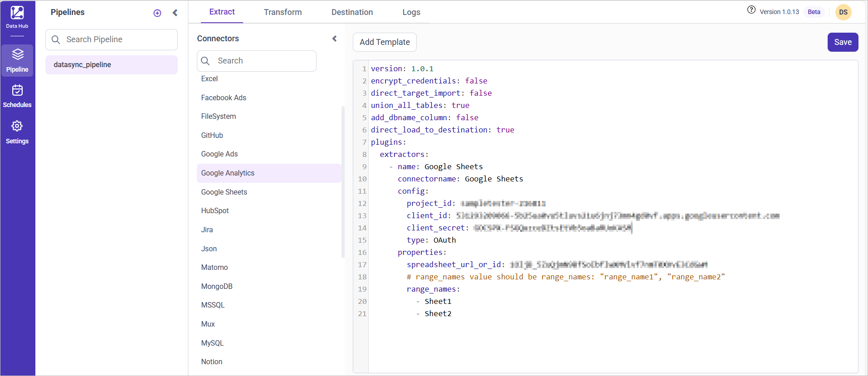Viewport: 868px width, 376px height.
Task: Click the range_names comment line
Action: pyautogui.click(x=566, y=277)
